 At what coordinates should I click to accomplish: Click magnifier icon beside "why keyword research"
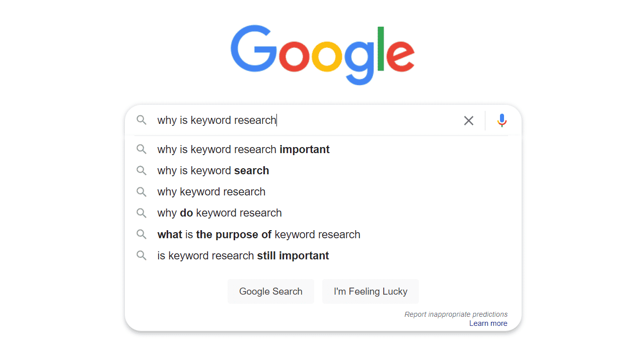(x=141, y=191)
